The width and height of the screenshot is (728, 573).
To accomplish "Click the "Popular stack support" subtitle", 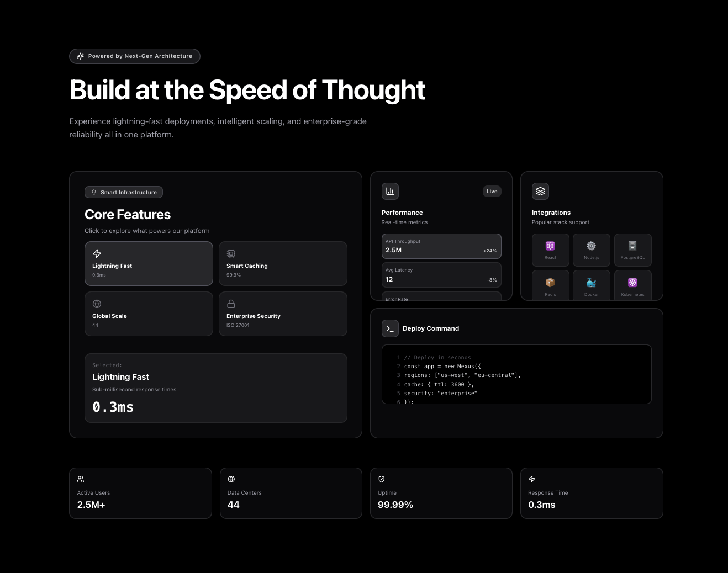I will (561, 222).
